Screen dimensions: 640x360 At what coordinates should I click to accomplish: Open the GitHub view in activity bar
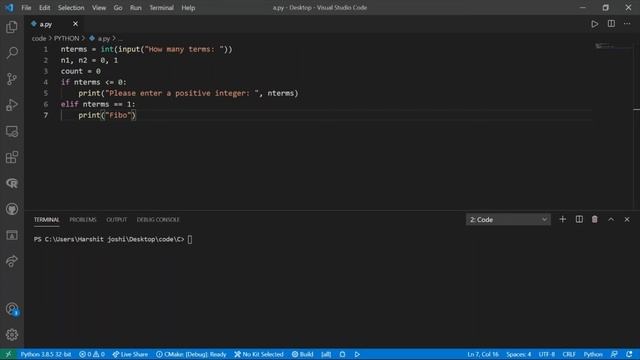(x=12, y=209)
